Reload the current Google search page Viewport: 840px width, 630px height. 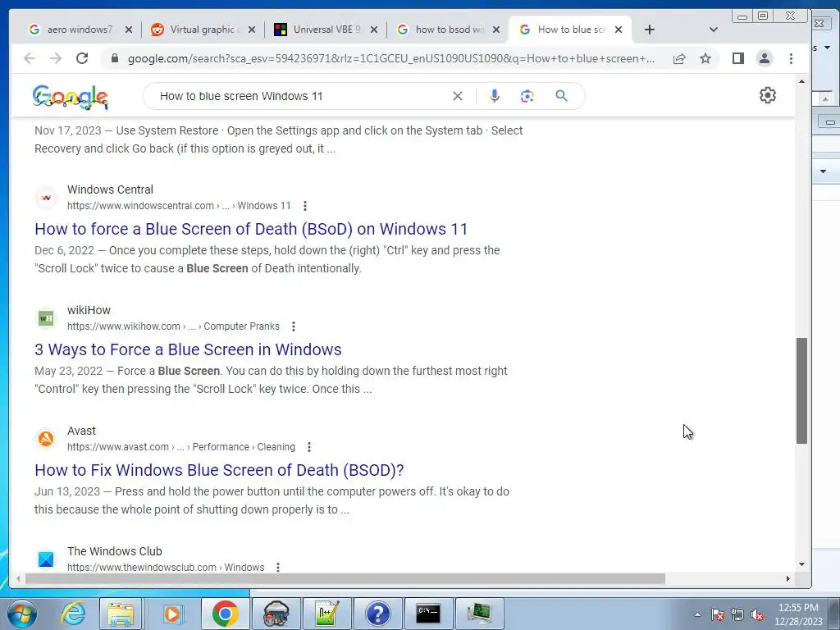(x=82, y=58)
